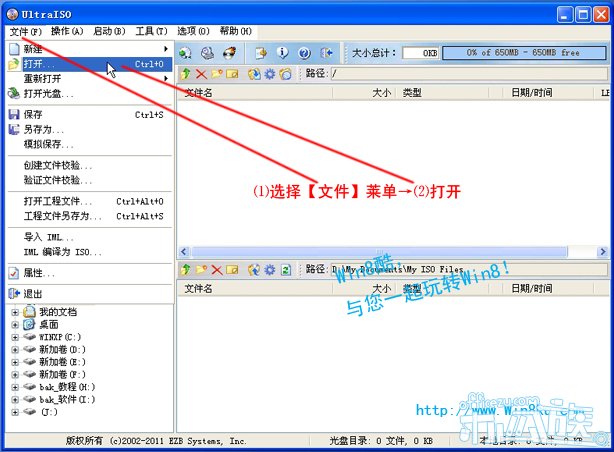Click the red X delete icon in the upper image pane toolbar
The width and height of the screenshot is (614, 452).
point(201,73)
